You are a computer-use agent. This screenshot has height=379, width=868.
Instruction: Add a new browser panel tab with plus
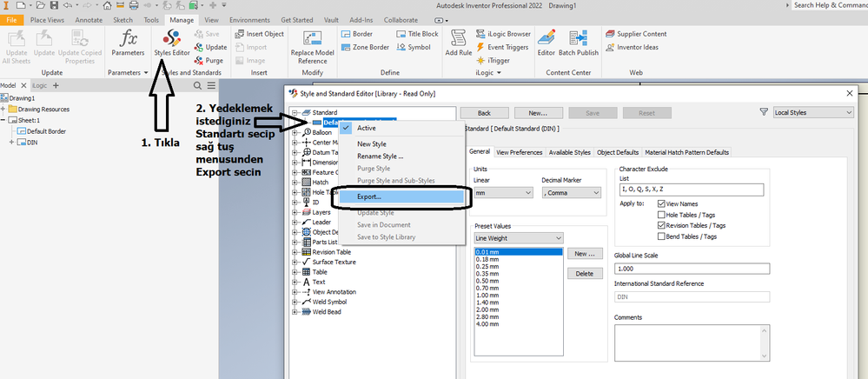pyautogui.click(x=56, y=85)
